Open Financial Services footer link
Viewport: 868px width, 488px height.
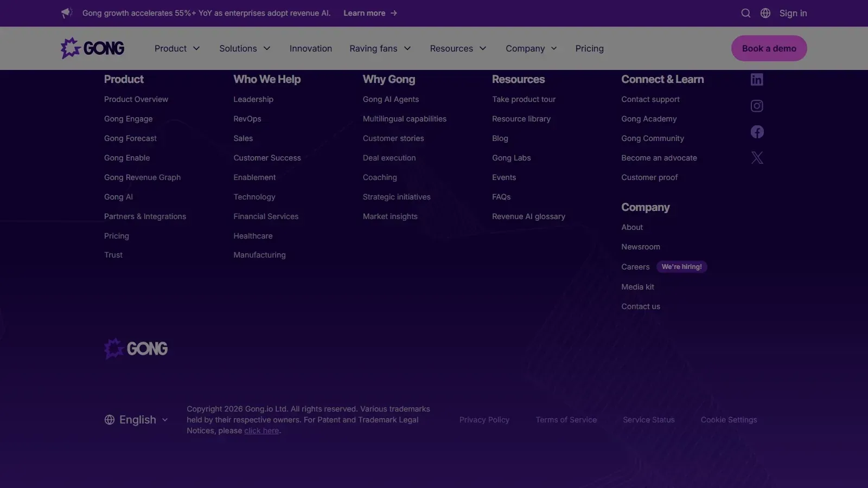coord(266,216)
